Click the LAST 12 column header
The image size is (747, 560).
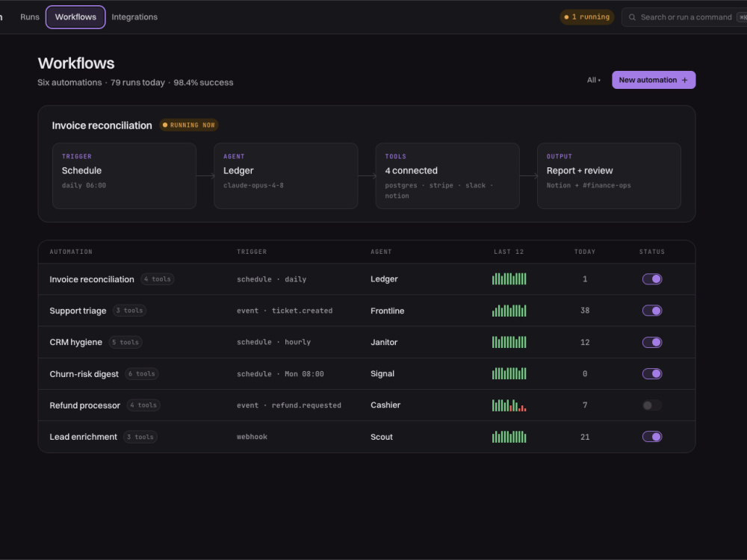click(x=509, y=252)
